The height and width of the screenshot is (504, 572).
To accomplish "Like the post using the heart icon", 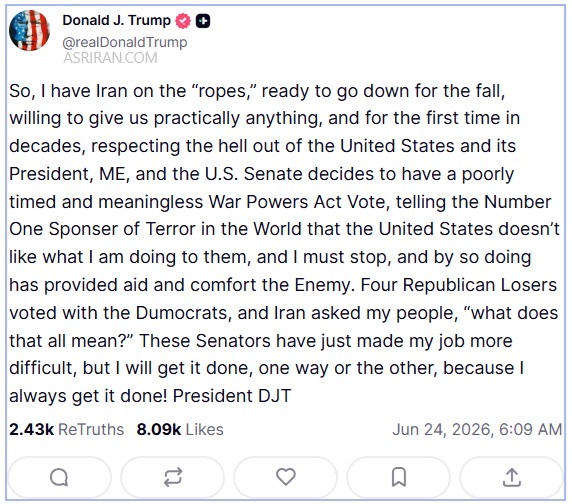I will click(286, 477).
